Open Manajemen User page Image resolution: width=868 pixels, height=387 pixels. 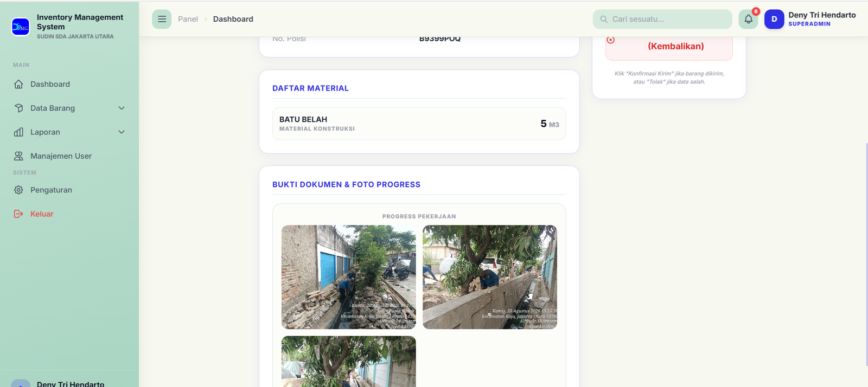tap(69, 156)
